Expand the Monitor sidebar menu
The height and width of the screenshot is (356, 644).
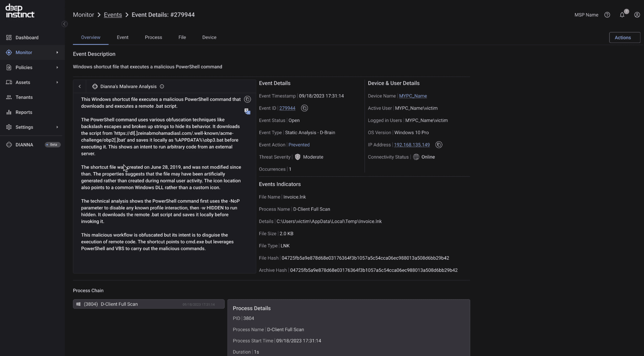click(x=57, y=52)
